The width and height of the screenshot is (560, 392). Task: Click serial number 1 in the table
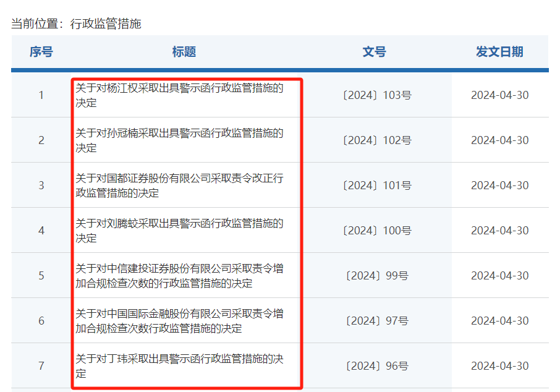click(x=41, y=95)
